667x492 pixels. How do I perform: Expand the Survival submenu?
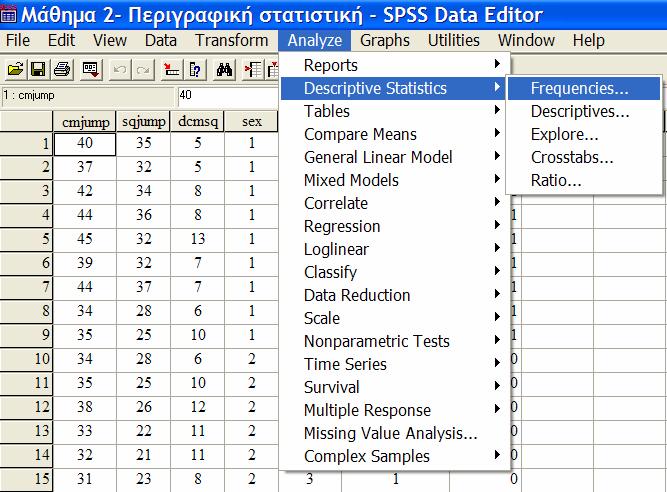click(394, 387)
